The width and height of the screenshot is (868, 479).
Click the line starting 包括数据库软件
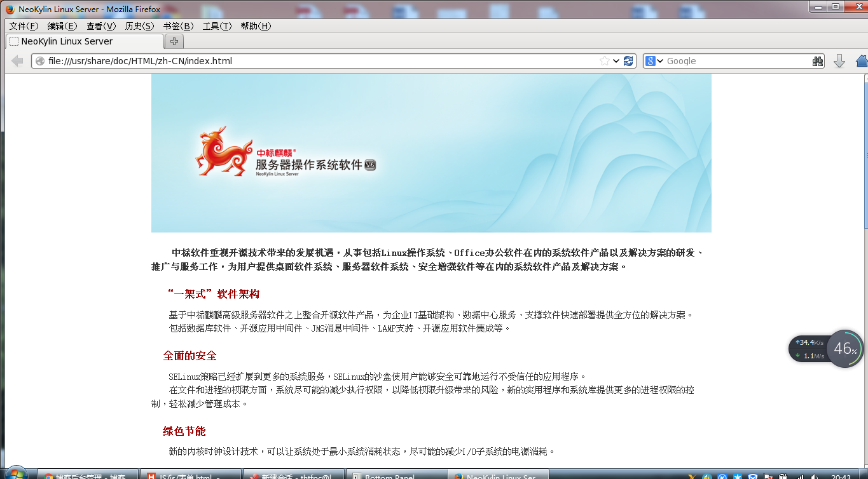click(x=340, y=328)
